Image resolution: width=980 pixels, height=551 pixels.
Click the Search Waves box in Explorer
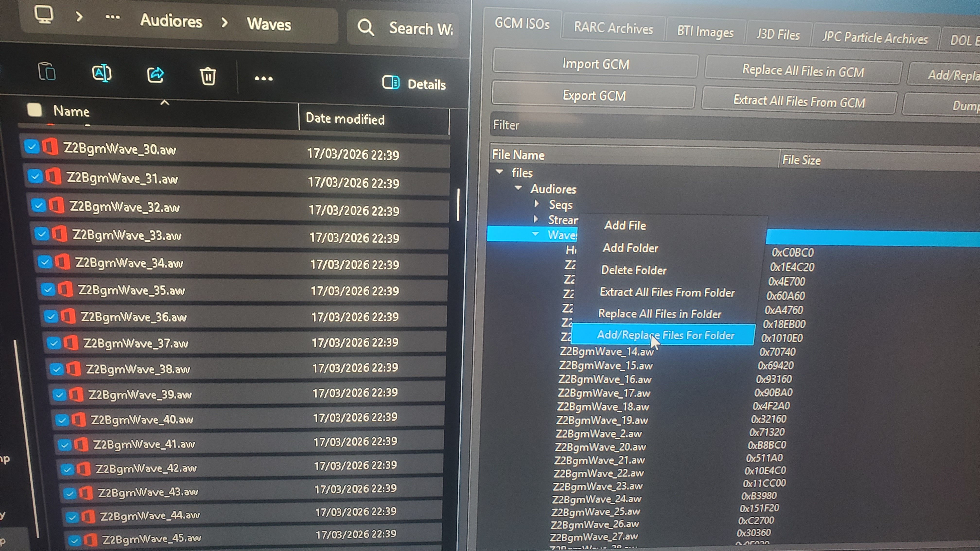pyautogui.click(x=403, y=28)
